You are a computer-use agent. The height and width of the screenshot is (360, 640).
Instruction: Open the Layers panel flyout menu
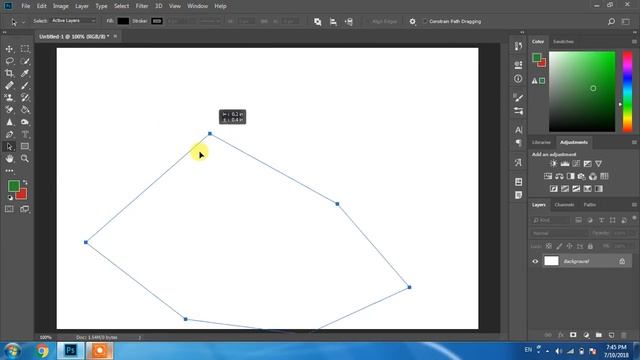pyautogui.click(x=634, y=204)
